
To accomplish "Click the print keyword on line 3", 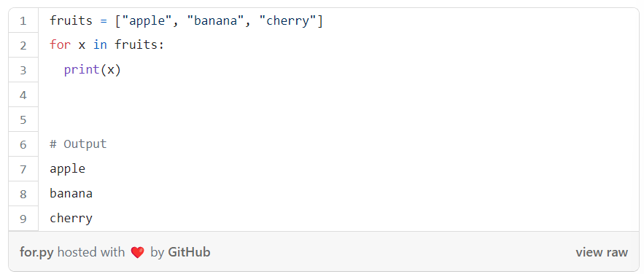I will [x=82, y=70].
